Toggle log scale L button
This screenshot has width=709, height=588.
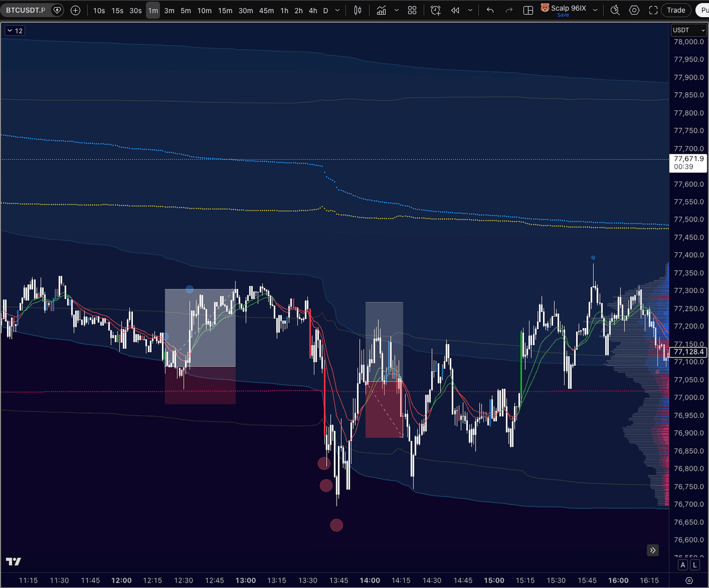(694, 565)
